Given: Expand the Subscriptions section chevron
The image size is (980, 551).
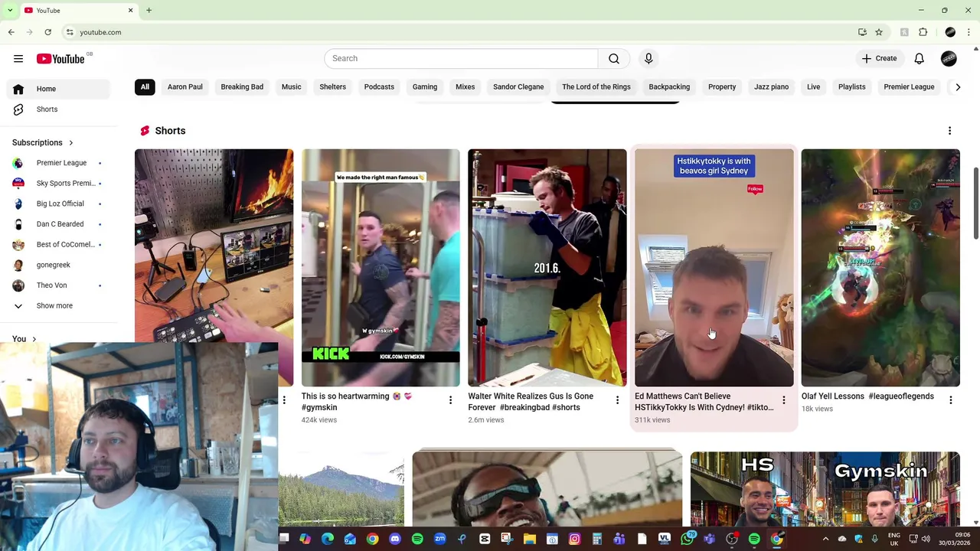Looking at the screenshot, I should (x=70, y=142).
